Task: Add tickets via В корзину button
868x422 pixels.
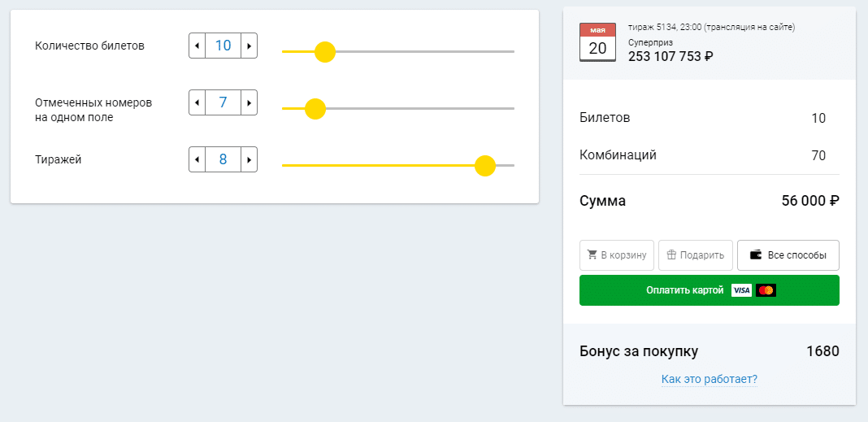Action: (617, 255)
